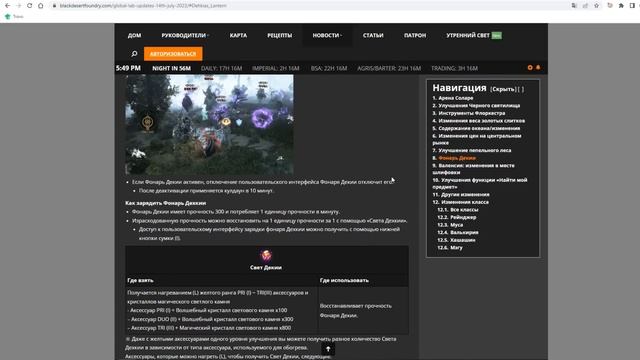
Task: Go to subsection 12.5. Хашашин
Action: pyautogui.click(x=456, y=240)
